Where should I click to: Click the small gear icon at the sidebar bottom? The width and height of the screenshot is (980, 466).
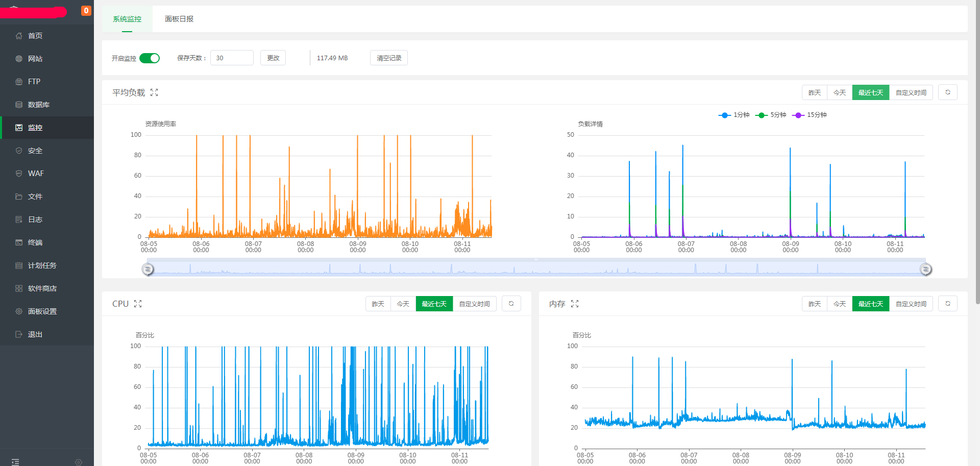(x=79, y=462)
